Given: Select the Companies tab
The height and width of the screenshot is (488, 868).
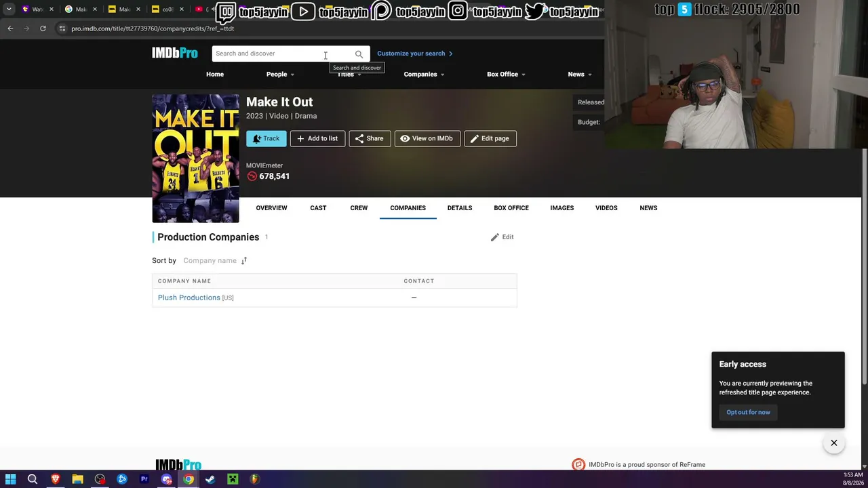Looking at the screenshot, I should click(x=408, y=208).
